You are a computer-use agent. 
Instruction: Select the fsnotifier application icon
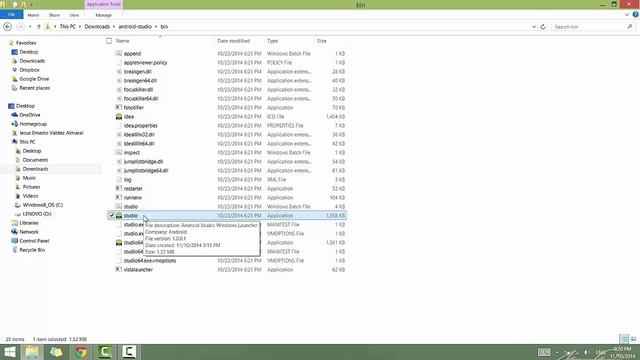(119, 108)
